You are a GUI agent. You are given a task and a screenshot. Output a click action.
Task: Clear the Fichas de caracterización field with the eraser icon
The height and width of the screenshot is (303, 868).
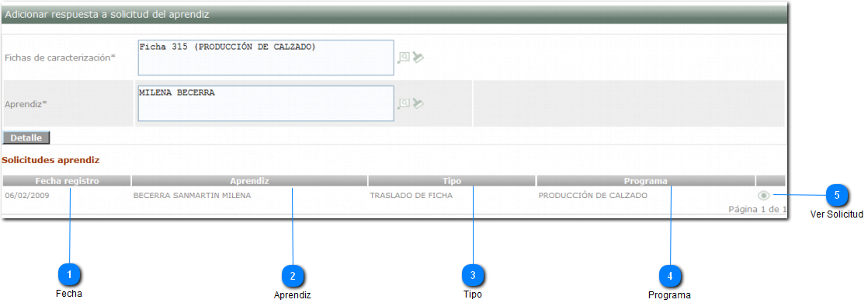(x=418, y=57)
